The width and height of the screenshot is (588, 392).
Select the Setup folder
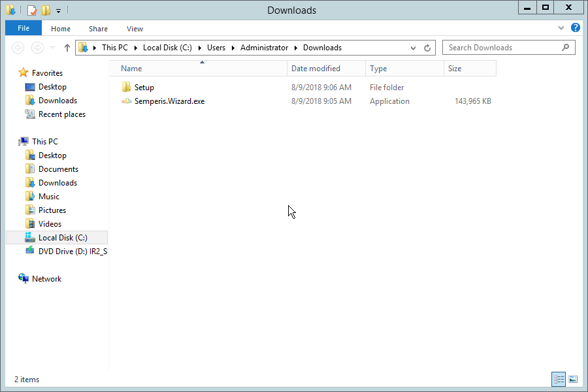pyautogui.click(x=144, y=88)
